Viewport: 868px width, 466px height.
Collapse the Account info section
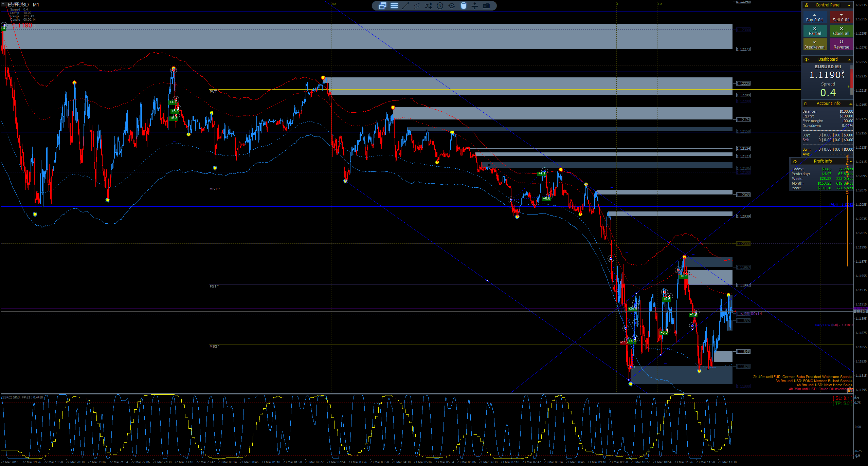pos(851,104)
